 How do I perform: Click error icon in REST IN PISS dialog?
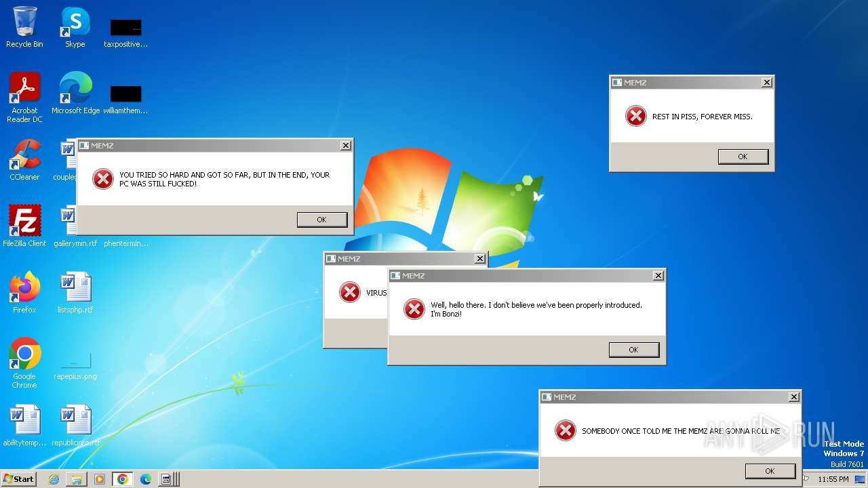[x=635, y=116]
